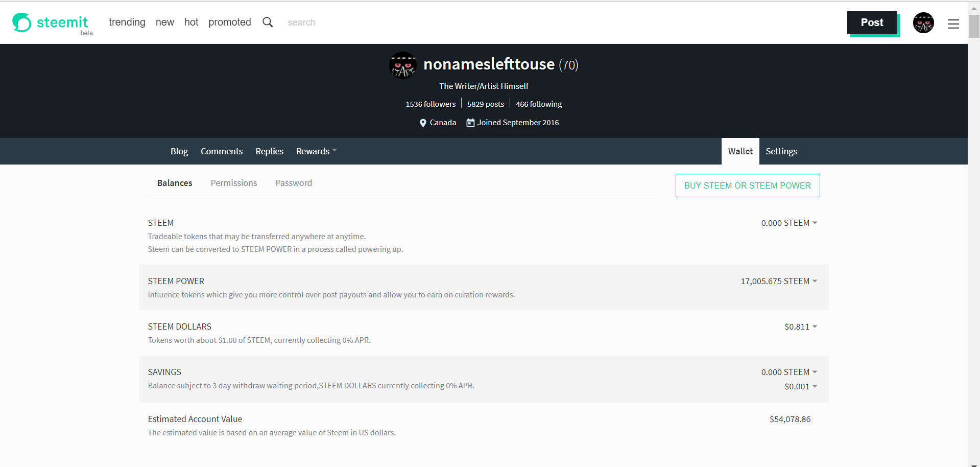Click the Canada location pin icon
Screen dimensions: 980x467
click(423, 123)
